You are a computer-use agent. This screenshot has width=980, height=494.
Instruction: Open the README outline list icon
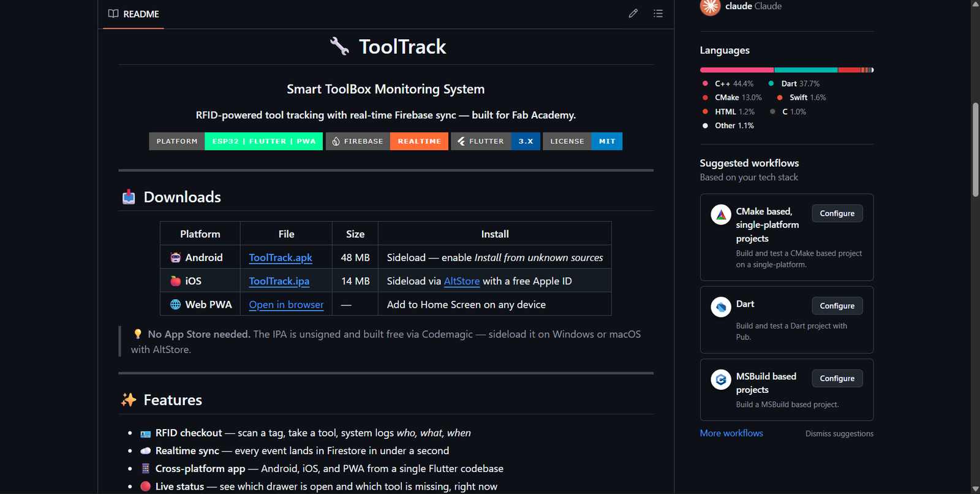pyautogui.click(x=658, y=13)
